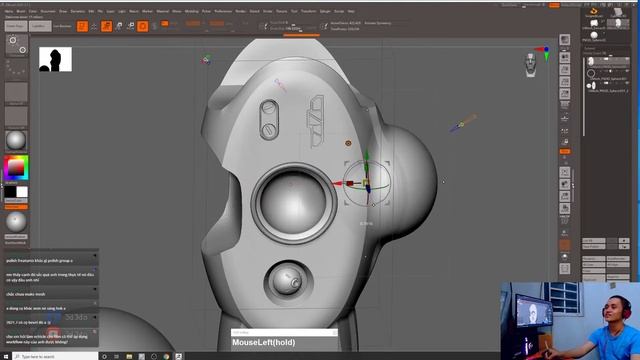Select the black secondary color swatch
Viewport: 640px width, 360px height.
(x=10, y=192)
